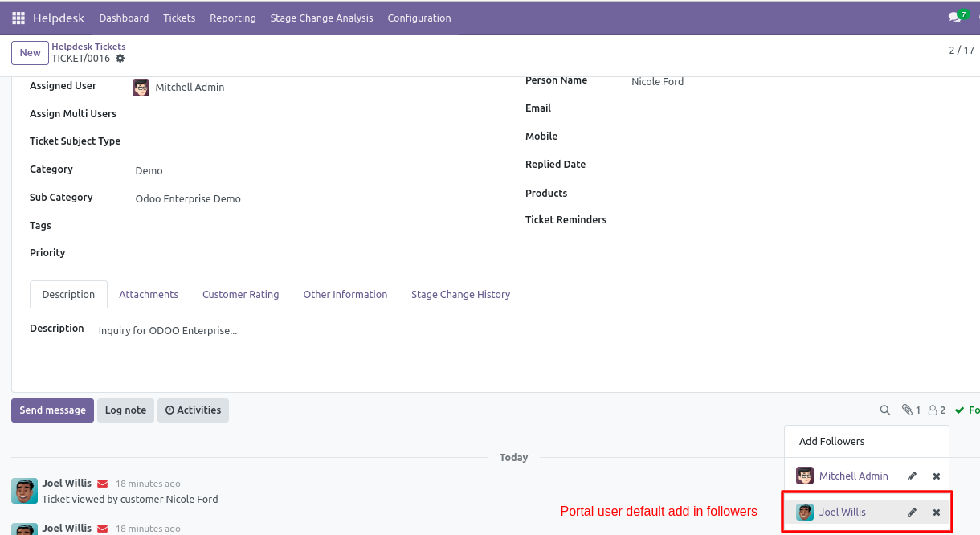Image resolution: width=980 pixels, height=535 pixels.
Task: Click Assigned User field value Mitchell Admin
Action: tap(190, 88)
